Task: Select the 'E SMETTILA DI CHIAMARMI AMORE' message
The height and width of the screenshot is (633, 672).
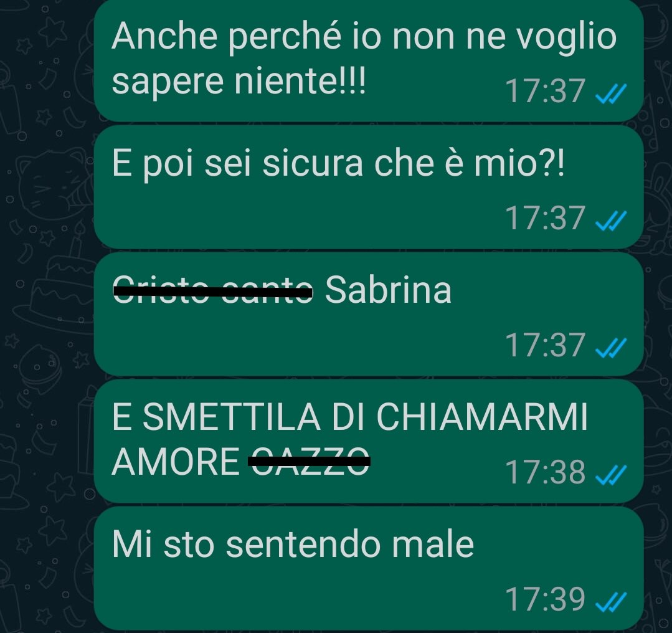Action: tap(369, 441)
